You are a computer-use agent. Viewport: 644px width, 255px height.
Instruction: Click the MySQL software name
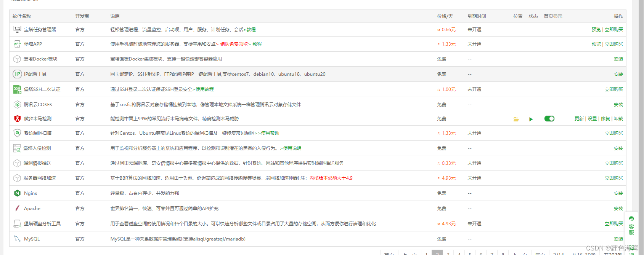[x=32, y=239]
